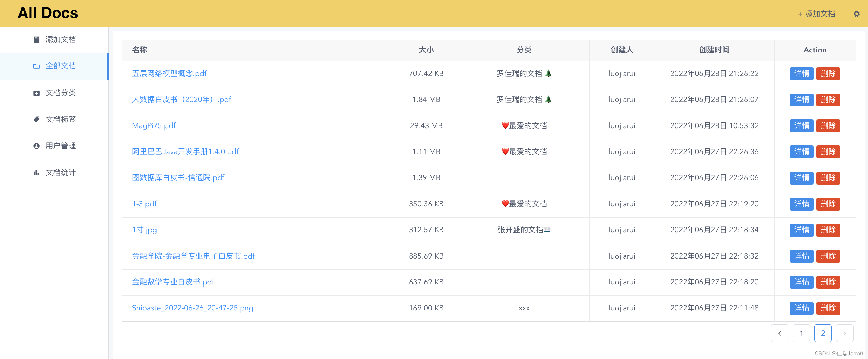Click 删除 for 阿里巴巴Java开发手册 row
The height and width of the screenshot is (359, 868).
[x=828, y=151]
